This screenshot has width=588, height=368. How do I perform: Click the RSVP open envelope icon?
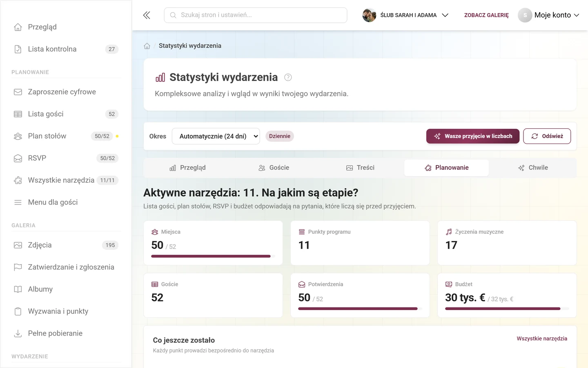[x=18, y=158]
